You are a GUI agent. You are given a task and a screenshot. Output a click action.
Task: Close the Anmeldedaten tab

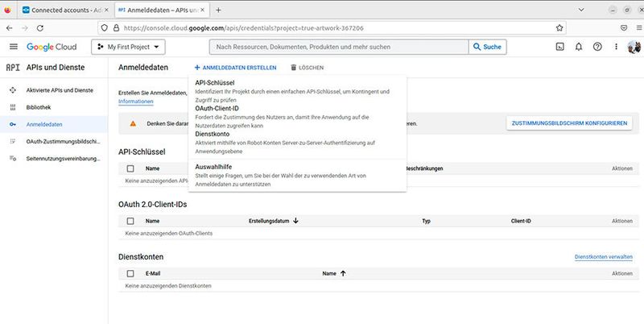[203, 10]
